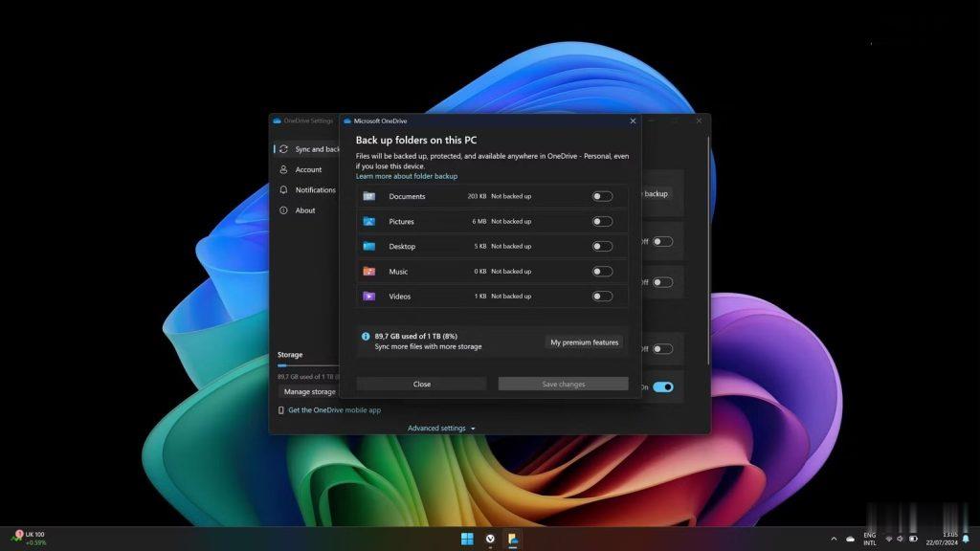Click the battery icon in the system tray
Image resolution: width=980 pixels, height=551 pixels.
913,539
